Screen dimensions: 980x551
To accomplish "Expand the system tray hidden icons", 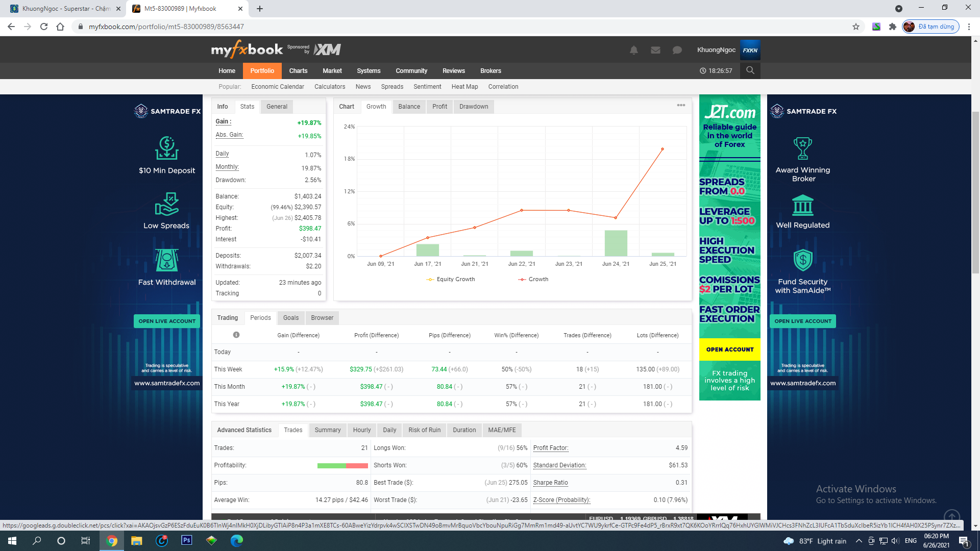I will 859,541.
